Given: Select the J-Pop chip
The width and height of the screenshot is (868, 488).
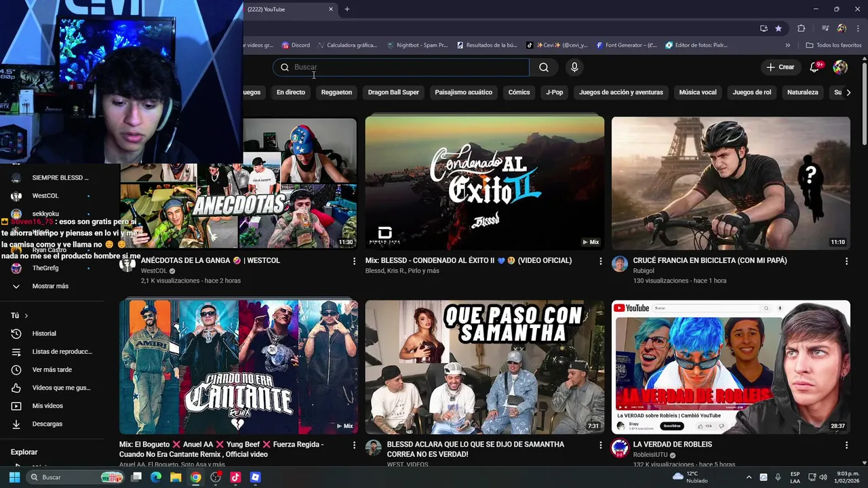Looking at the screenshot, I should point(555,92).
